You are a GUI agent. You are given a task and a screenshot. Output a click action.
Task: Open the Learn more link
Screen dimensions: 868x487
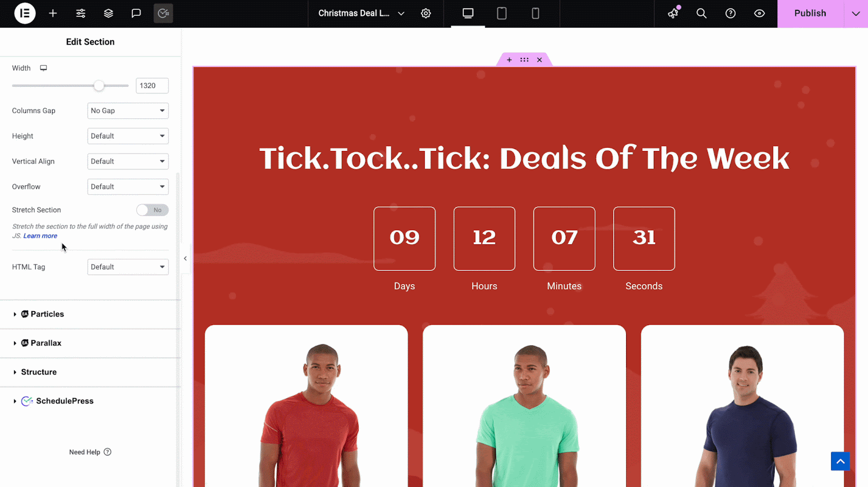[40, 236]
